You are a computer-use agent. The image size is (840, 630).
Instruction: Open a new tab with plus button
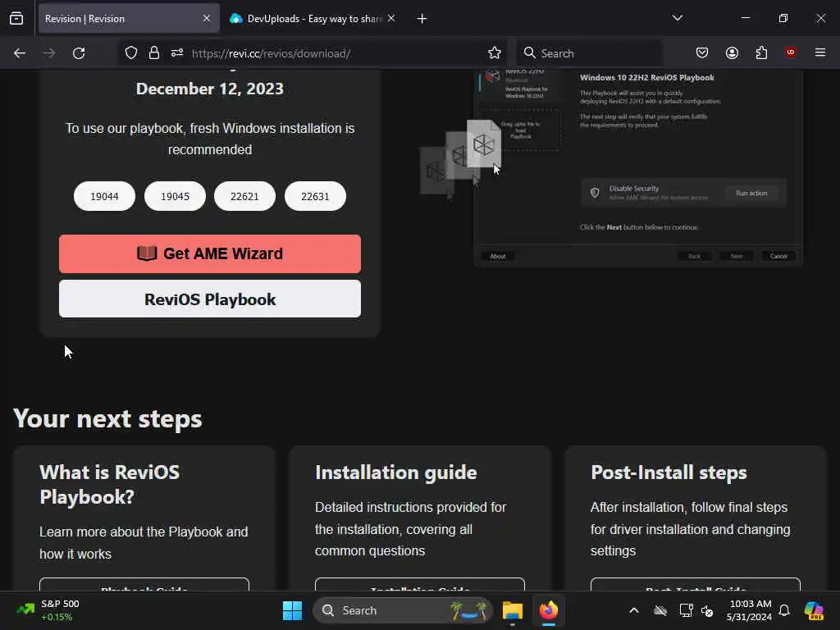point(422,19)
